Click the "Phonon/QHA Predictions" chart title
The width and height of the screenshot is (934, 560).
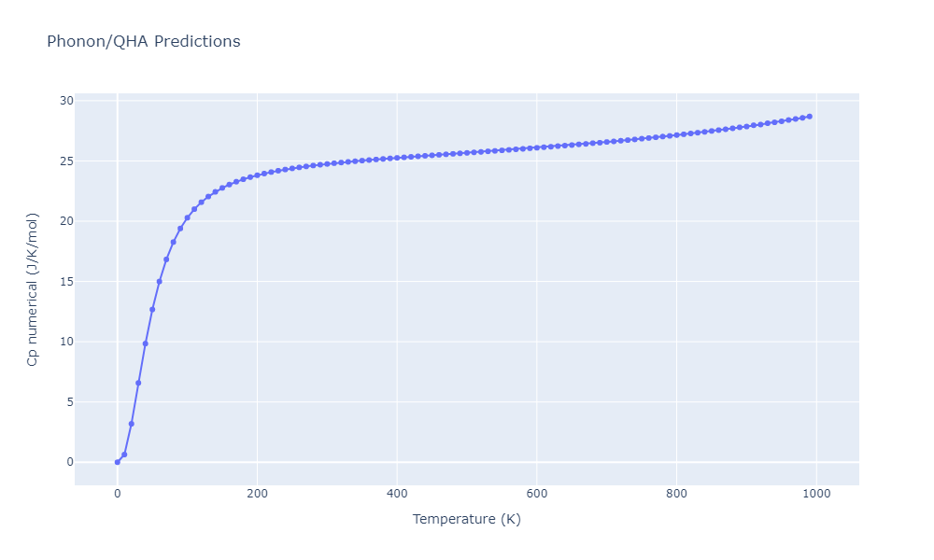pyautogui.click(x=144, y=42)
